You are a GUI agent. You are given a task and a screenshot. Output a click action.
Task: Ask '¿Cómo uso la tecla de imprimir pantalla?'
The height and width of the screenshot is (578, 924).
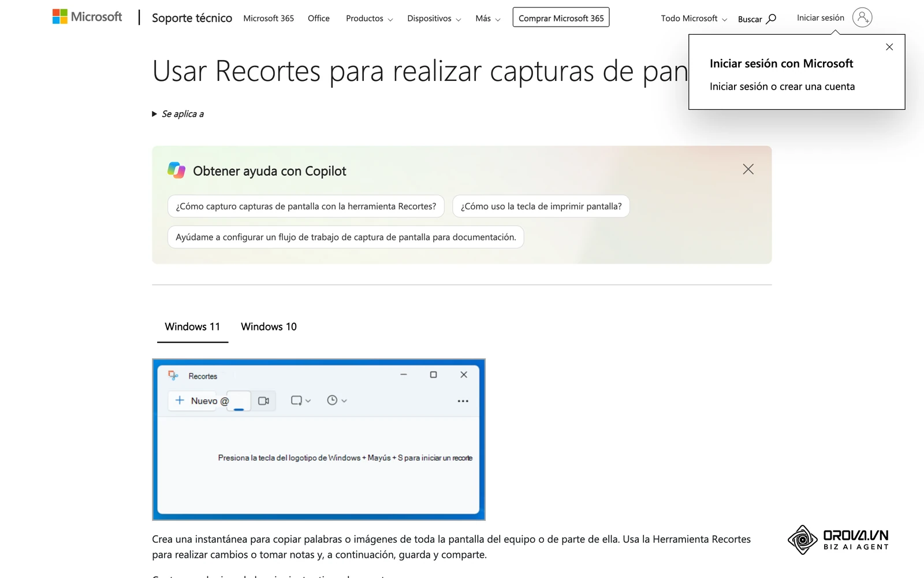click(x=541, y=206)
